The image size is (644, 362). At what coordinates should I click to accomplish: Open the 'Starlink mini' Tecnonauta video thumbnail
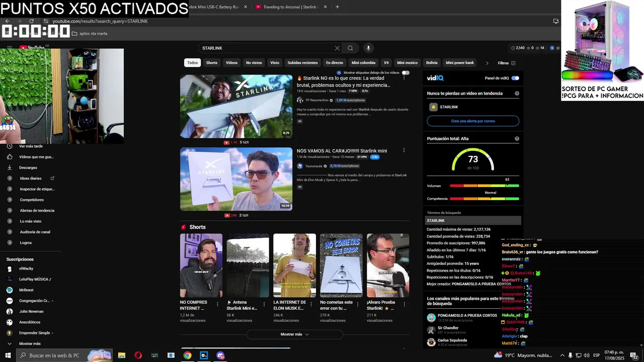click(236, 179)
